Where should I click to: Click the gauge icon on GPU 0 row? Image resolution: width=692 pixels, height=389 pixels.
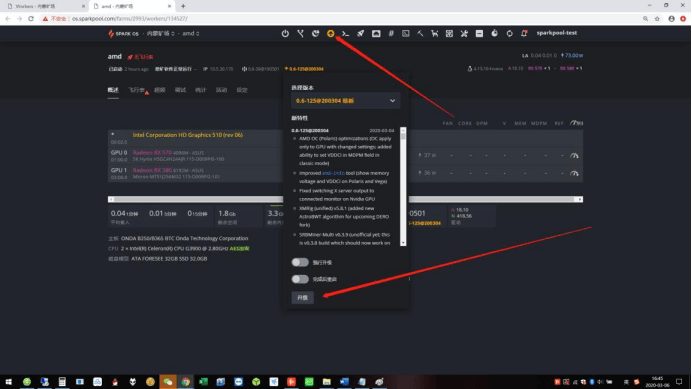tap(574, 155)
